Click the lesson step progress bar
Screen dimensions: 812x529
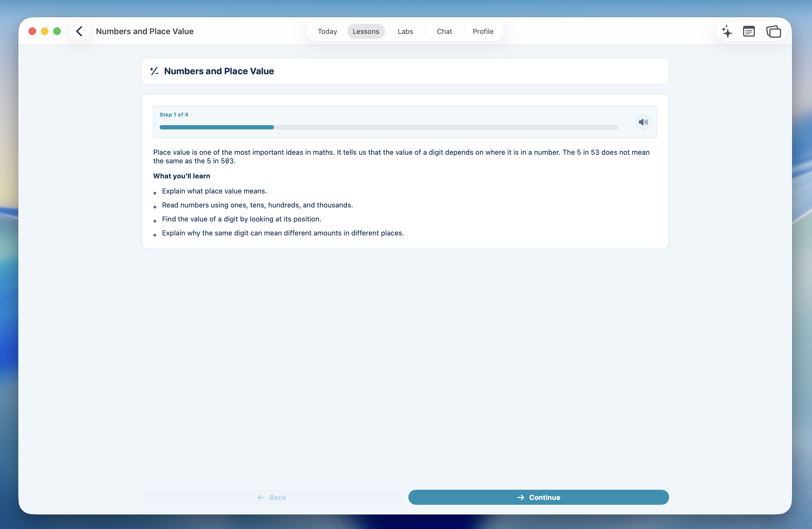click(x=388, y=127)
